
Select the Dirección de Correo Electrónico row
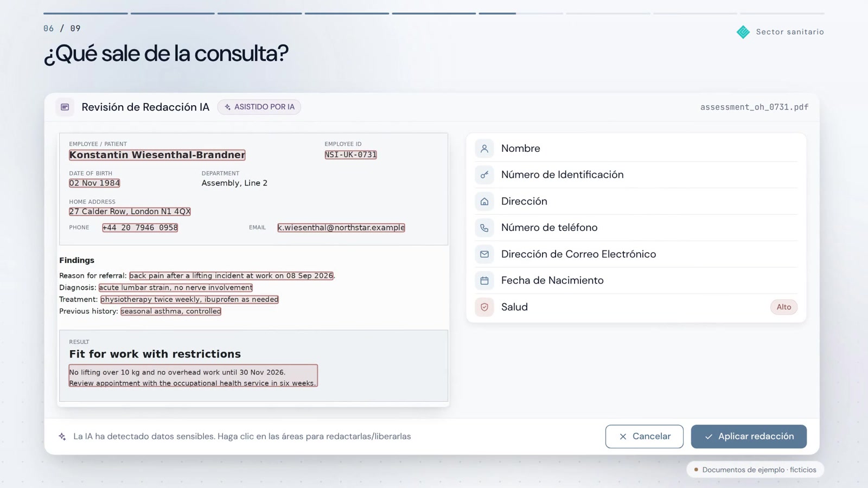(x=636, y=254)
